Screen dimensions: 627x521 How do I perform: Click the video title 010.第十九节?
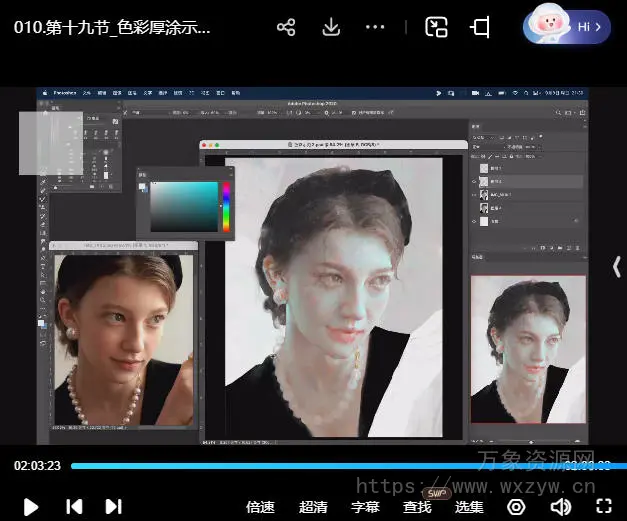tap(112, 28)
